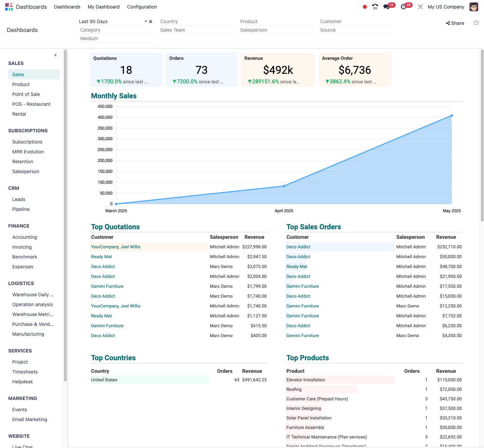The height and width of the screenshot is (448, 484).
Task: Click the Share button
Action: click(455, 23)
